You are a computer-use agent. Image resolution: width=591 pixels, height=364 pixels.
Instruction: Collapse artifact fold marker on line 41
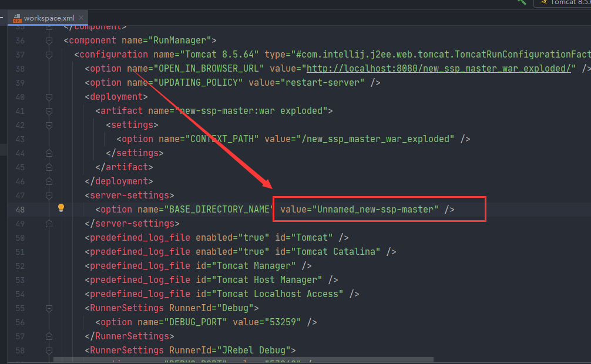[x=49, y=111]
